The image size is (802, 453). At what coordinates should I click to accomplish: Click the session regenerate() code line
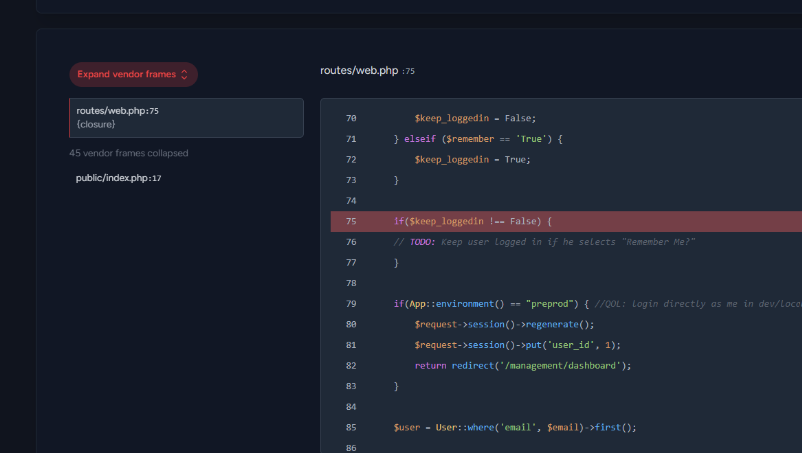point(504,324)
